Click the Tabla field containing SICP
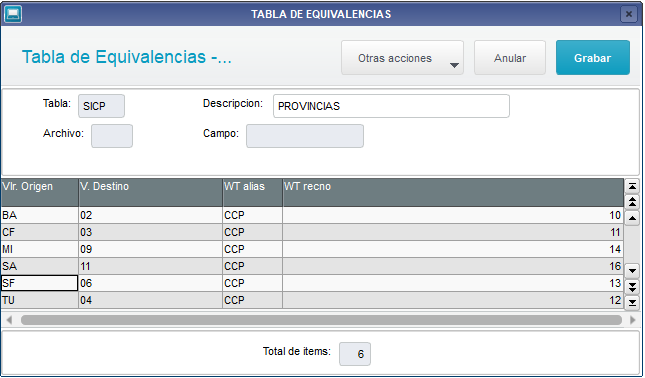The width and height of the screenshot is (645, 378). [101, 106]
